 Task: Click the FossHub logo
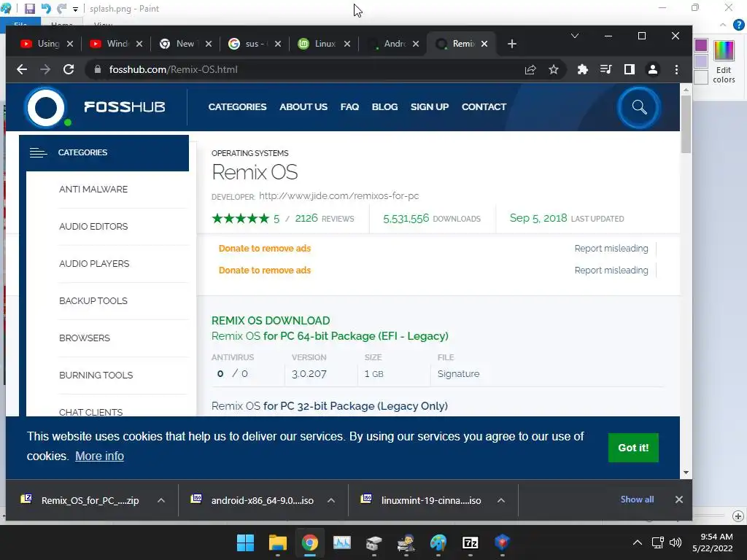pyautogui.click(x=96, y=107)
